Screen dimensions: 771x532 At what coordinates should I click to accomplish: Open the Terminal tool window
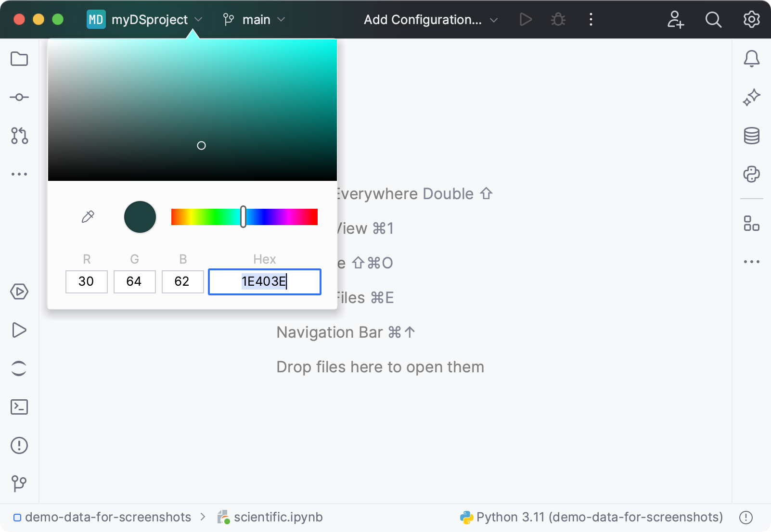[x=19, y=406]
